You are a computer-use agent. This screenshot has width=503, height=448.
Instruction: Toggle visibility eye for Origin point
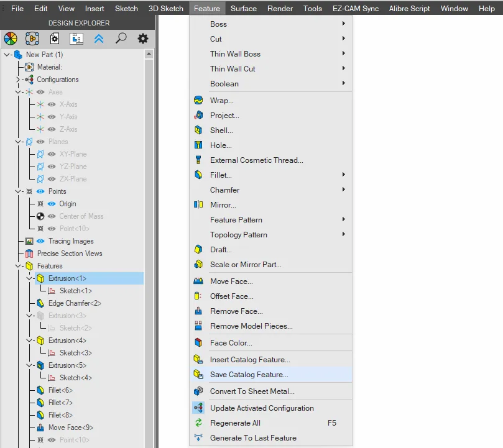pos(52,204)
